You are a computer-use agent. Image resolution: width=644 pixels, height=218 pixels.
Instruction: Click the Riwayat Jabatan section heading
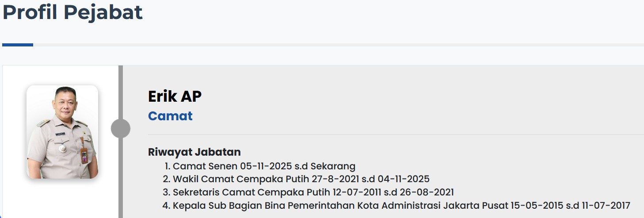coord(194,152)
